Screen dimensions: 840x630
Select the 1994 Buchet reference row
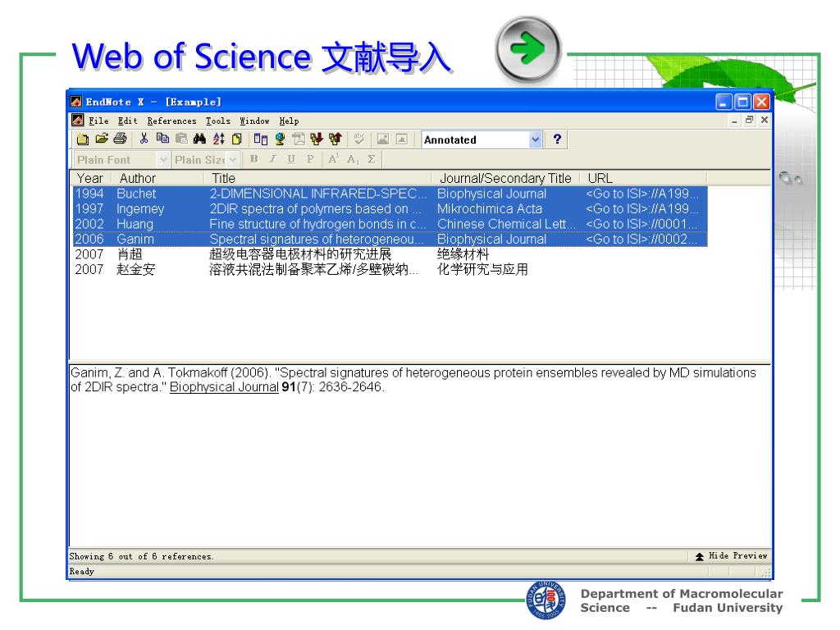pos(390,194)
